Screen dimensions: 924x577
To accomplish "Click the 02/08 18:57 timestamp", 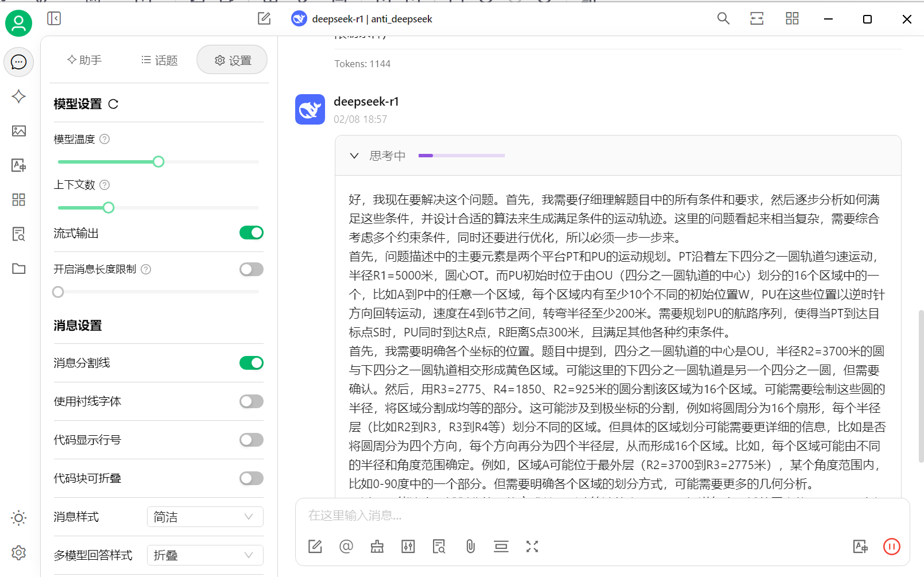I will [361, 119].
